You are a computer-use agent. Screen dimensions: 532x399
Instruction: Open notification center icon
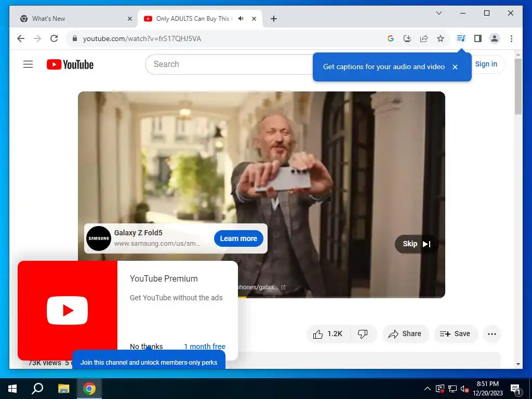click(515, 389)
